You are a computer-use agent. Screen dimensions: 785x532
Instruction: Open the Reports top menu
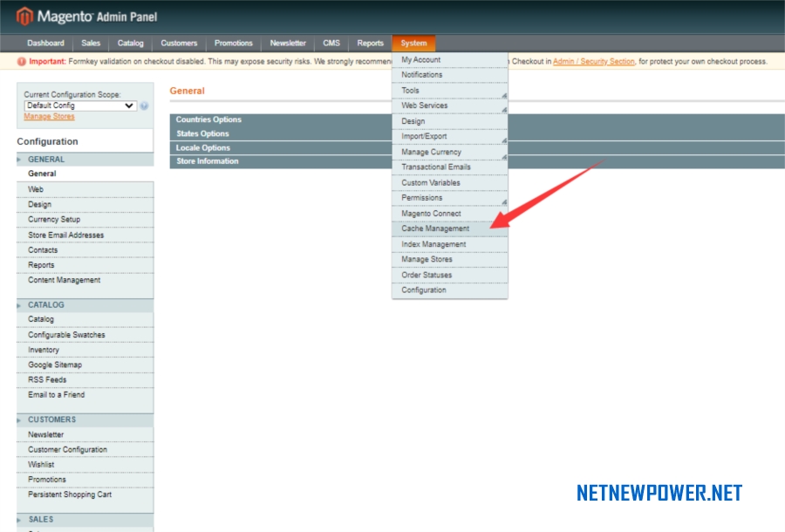[370, 43]
